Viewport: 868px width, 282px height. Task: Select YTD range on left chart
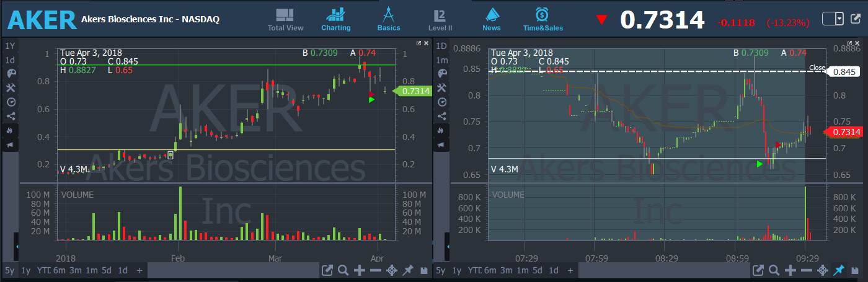click(43, 270)
